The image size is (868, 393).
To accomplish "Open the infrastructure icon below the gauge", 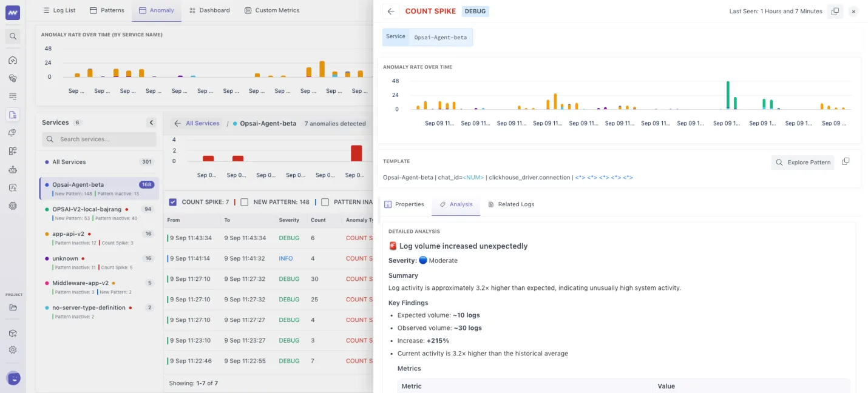I will (13, 78).
